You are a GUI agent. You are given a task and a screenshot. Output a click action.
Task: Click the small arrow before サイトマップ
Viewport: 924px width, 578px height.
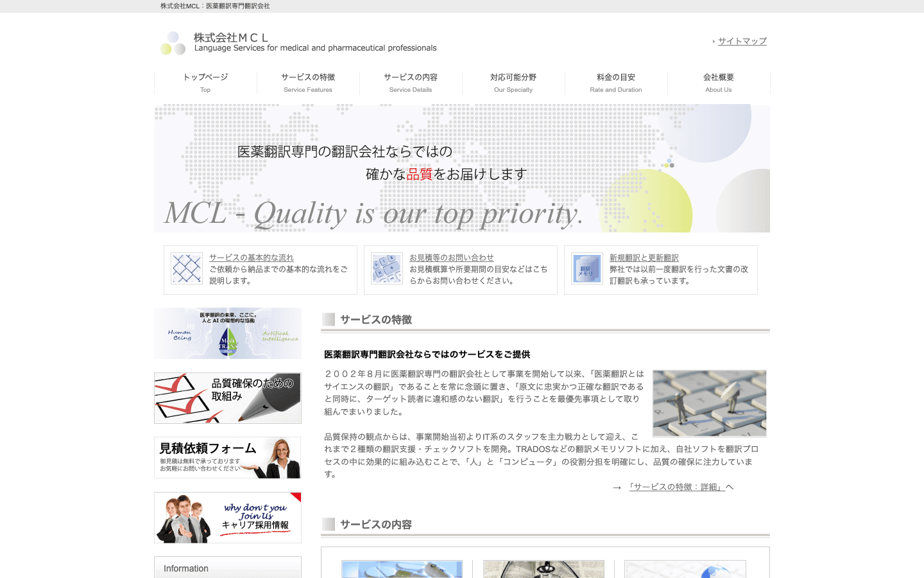pos(714,42)
